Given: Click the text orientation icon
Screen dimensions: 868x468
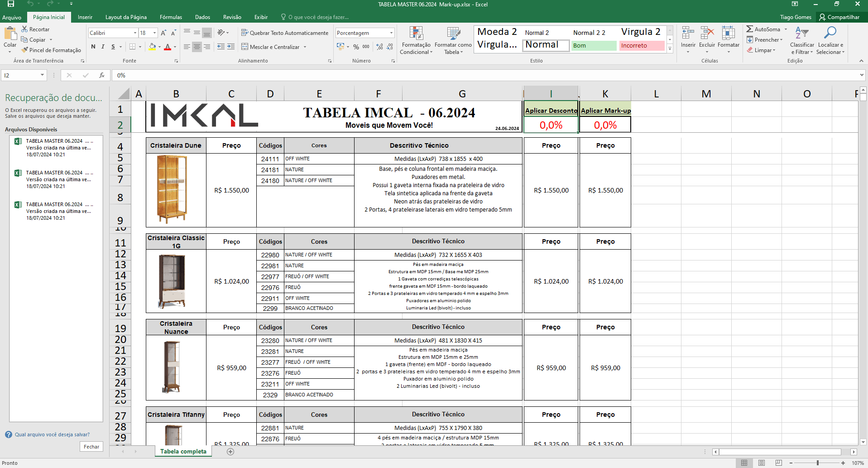Looking at the screenshot, I should pos(221,33).
